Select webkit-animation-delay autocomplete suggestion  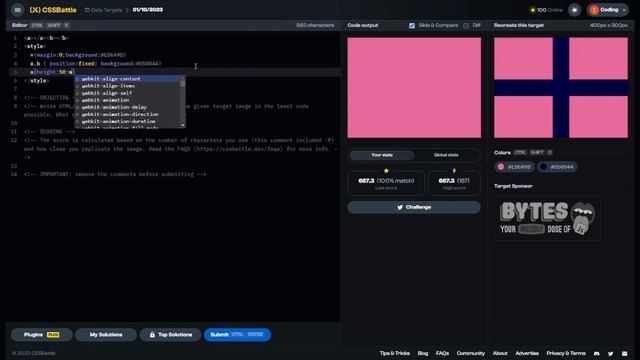[x=127, y=107]
